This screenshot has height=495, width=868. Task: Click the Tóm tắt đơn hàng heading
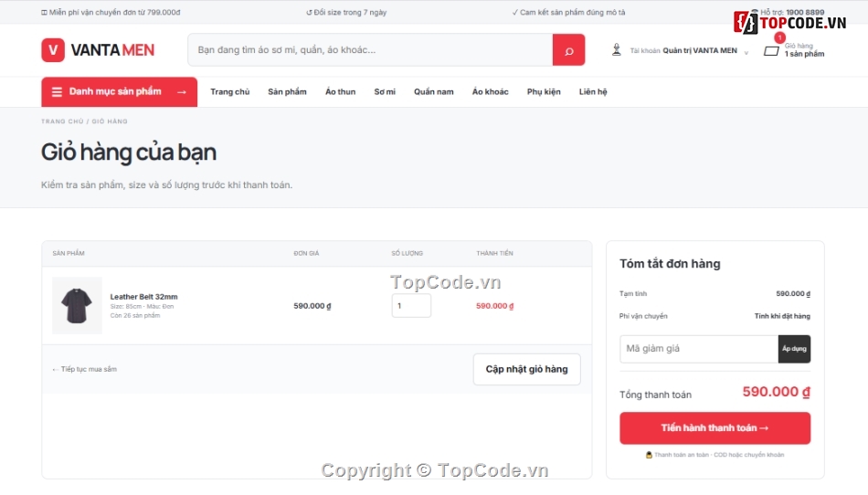(670, 264)
